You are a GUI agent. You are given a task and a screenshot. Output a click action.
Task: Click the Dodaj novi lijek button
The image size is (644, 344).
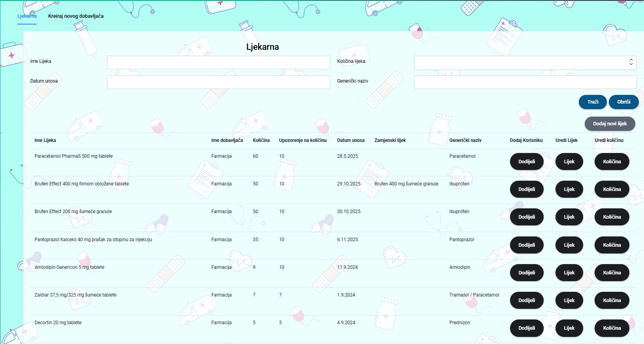pos(610,124)
